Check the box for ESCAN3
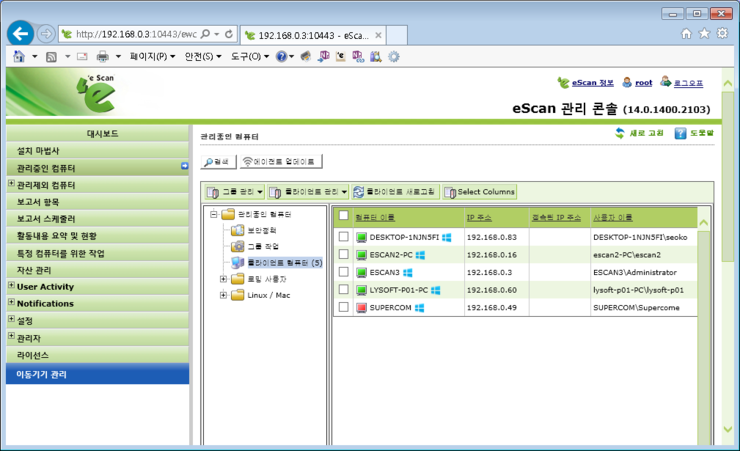 tap(344, 272)
